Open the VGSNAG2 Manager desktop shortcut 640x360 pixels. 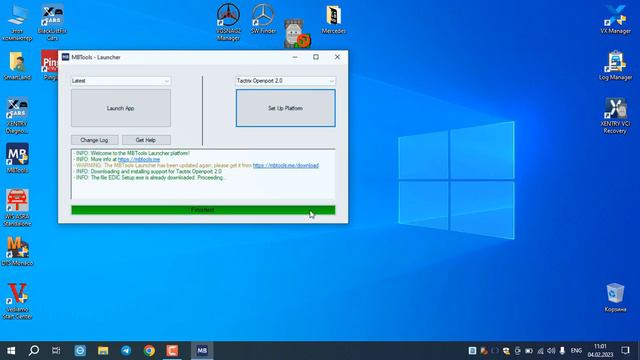click(x=228, y=22)
